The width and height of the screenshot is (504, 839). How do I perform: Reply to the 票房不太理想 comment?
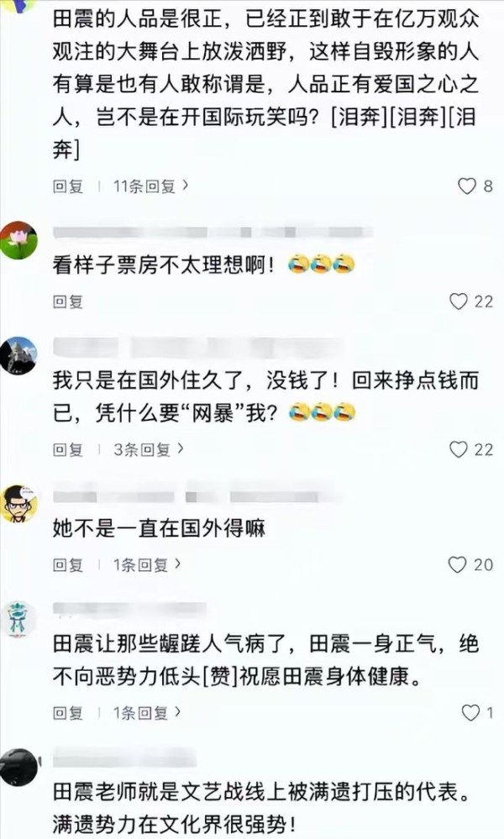click(x=68, y=302)
